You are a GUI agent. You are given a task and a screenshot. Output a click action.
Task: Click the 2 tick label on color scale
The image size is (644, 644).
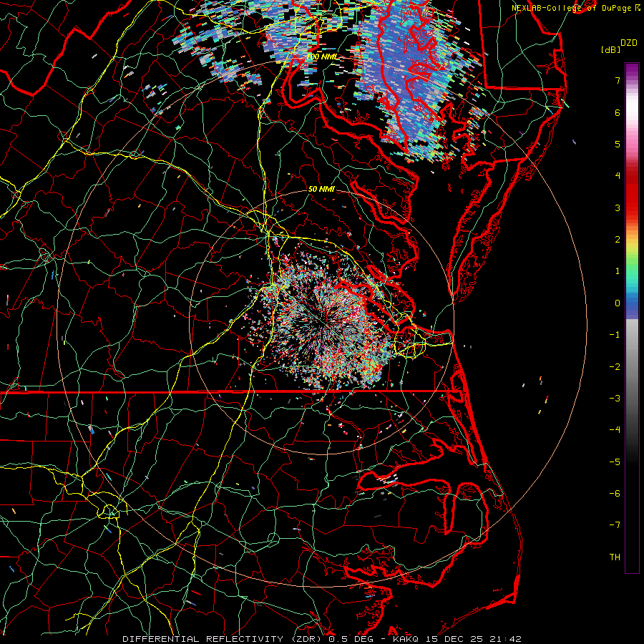[618, 240]
